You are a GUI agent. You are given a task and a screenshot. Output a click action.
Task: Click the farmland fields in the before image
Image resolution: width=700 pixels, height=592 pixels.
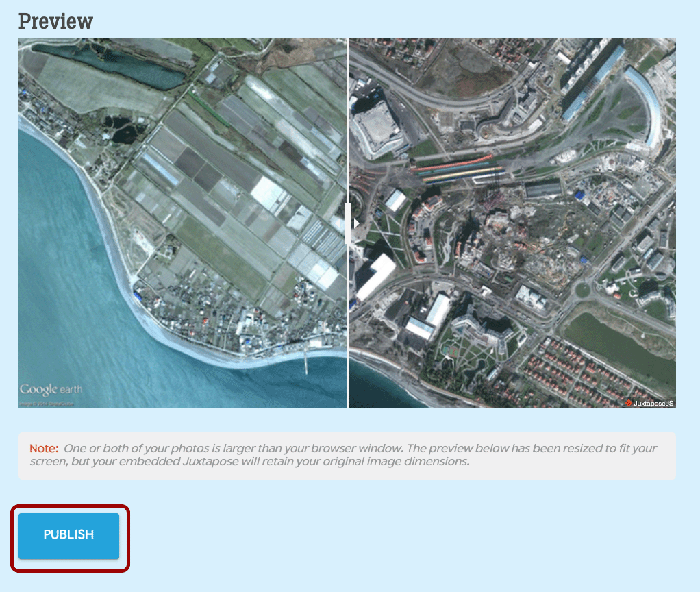pos(226,171)
